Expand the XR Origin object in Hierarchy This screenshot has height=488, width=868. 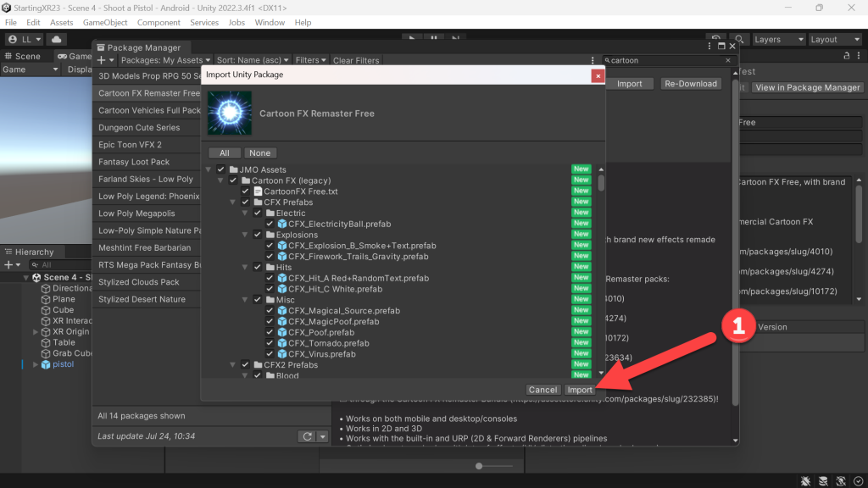36,332
